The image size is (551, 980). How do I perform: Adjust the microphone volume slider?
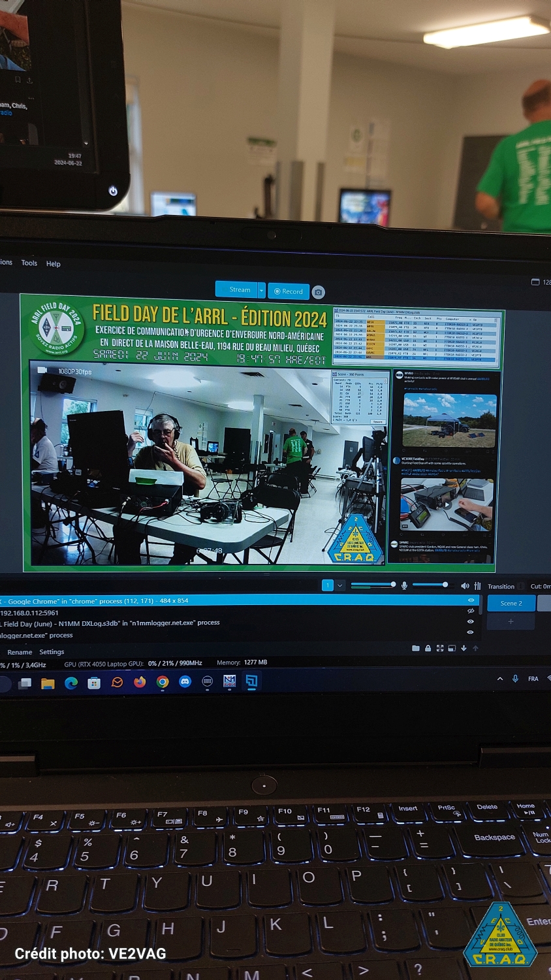373,585
